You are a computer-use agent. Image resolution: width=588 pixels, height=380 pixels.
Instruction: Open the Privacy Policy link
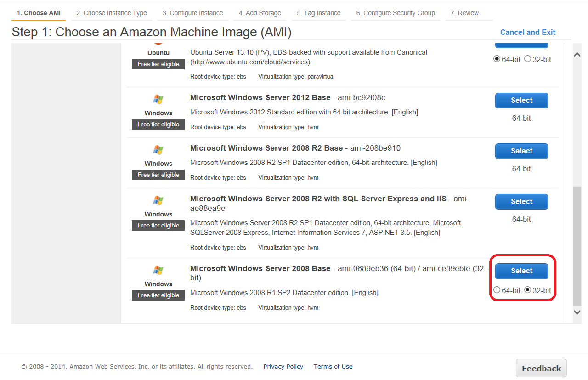(x=283, y=367)
